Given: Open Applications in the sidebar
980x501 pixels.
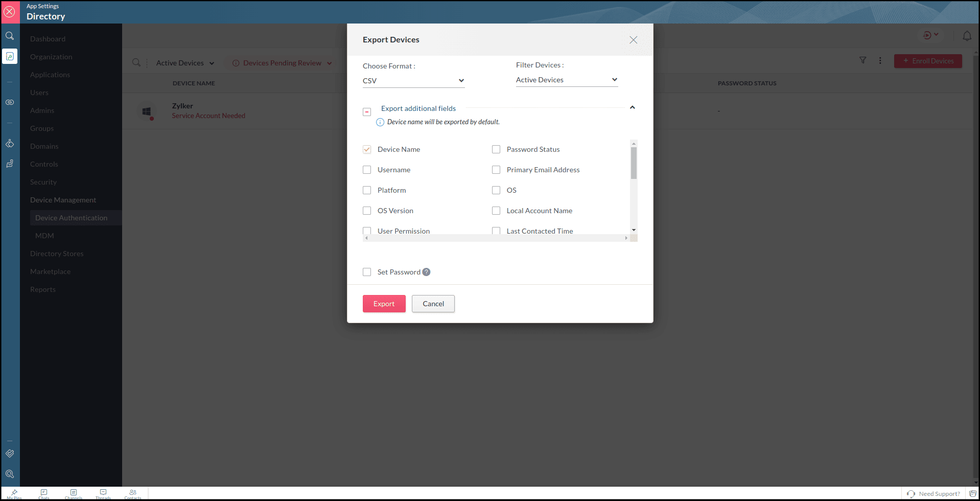Looking at the screenshot, I should pyautogui.click(x=50, y=75).
